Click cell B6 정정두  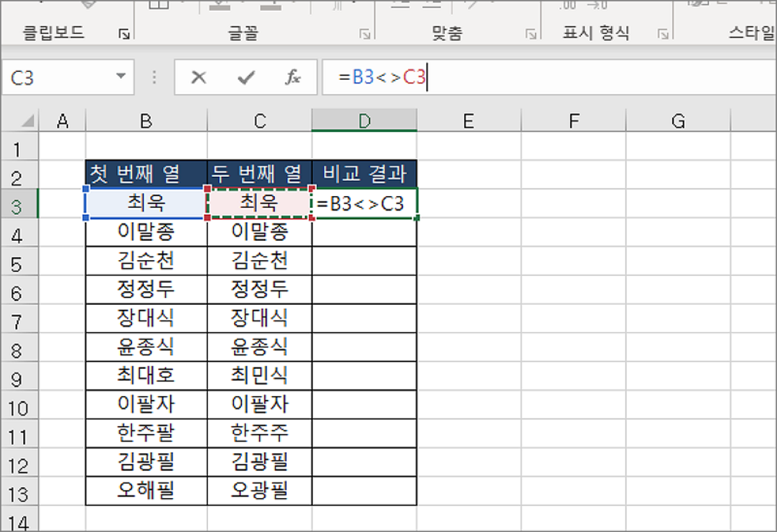click(146, 290)
